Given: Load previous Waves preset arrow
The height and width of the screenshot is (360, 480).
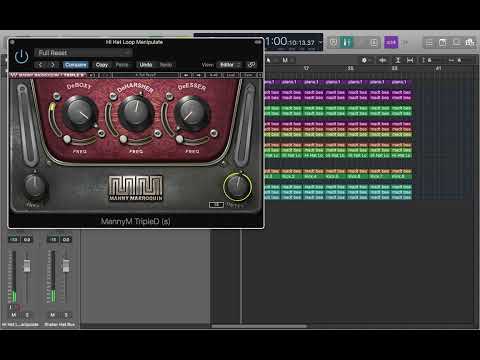Looking at the screenshot, I should (x=186, y=75).
